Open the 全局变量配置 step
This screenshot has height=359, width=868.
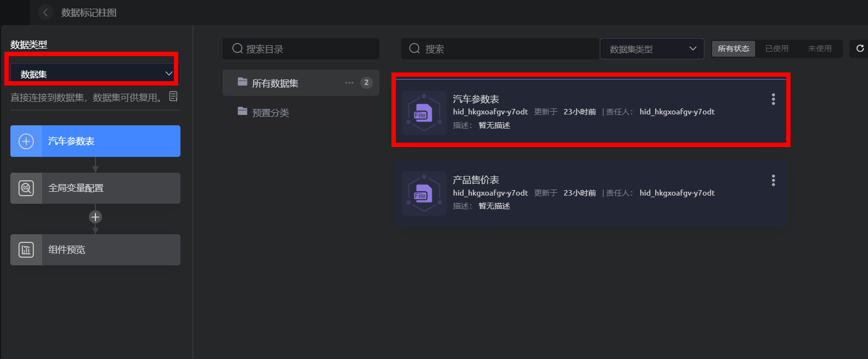point(95,188)
